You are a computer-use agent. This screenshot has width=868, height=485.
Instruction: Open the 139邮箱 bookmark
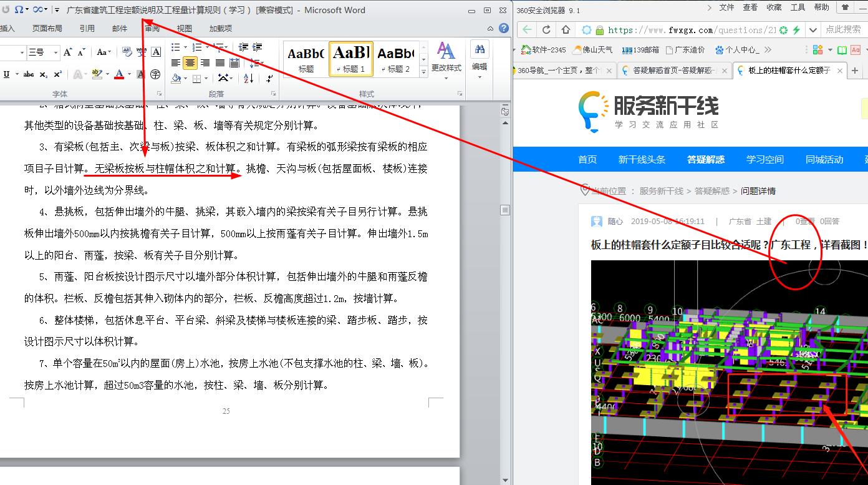[640, 50]
